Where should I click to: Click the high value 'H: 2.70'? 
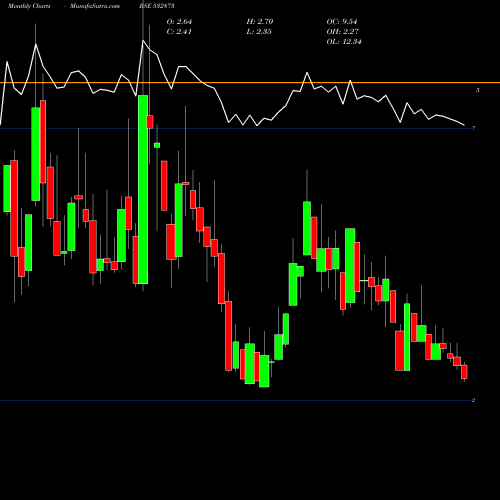[x=260, y=22]
